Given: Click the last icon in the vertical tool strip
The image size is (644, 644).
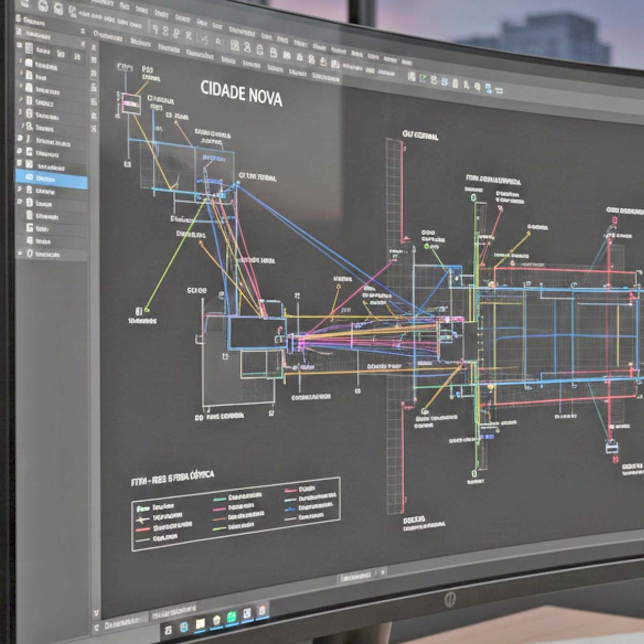Looking at the screenshot, I should pos(94,129).
